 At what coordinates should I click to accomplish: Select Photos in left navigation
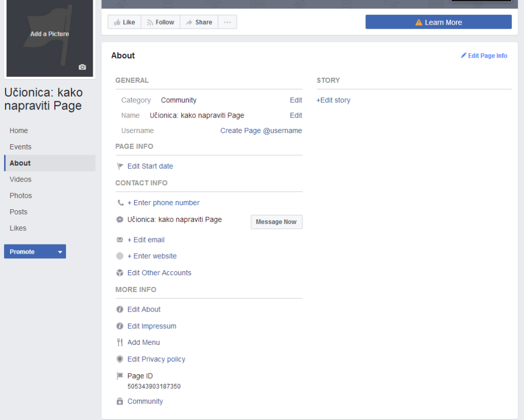(x=20, y=196)
